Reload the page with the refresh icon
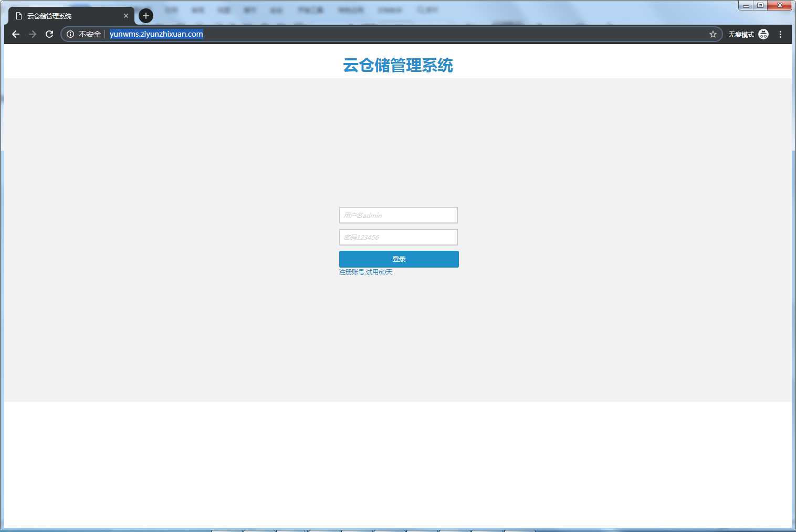The height and width of the screenshot is (532, 796). click(x=49, y=34)
